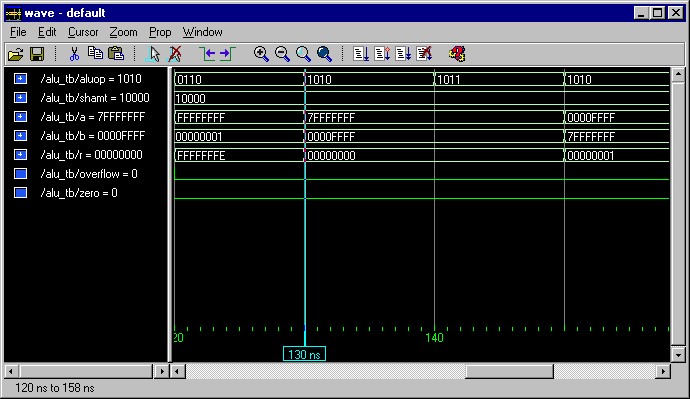Image resolution: width=690 pixels, height=399 pixels.
Task: Click the /alu_tb/zero signal square icon
Action: 20,193
